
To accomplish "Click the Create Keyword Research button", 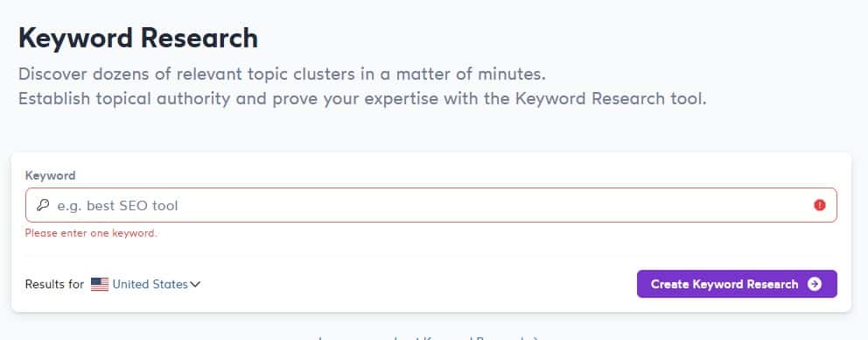I will pos(737,284).
